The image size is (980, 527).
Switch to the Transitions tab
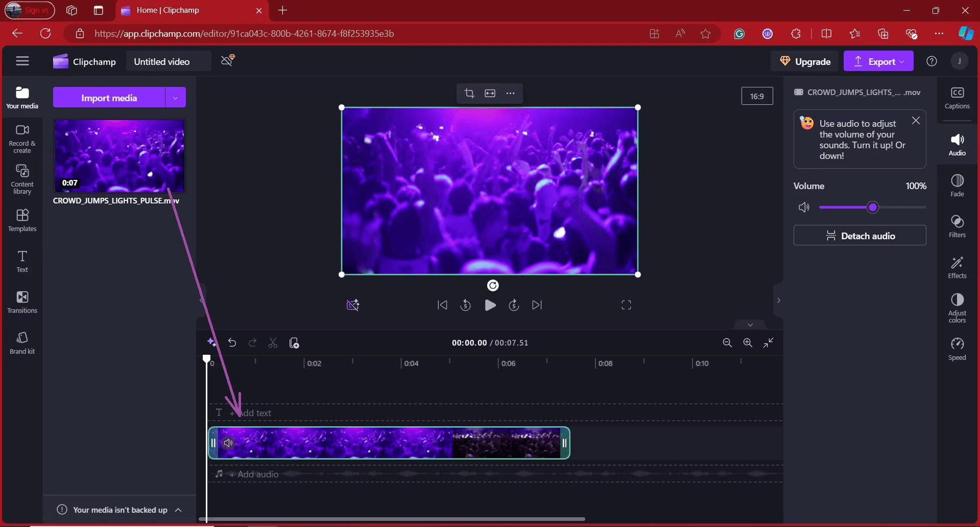22,302
